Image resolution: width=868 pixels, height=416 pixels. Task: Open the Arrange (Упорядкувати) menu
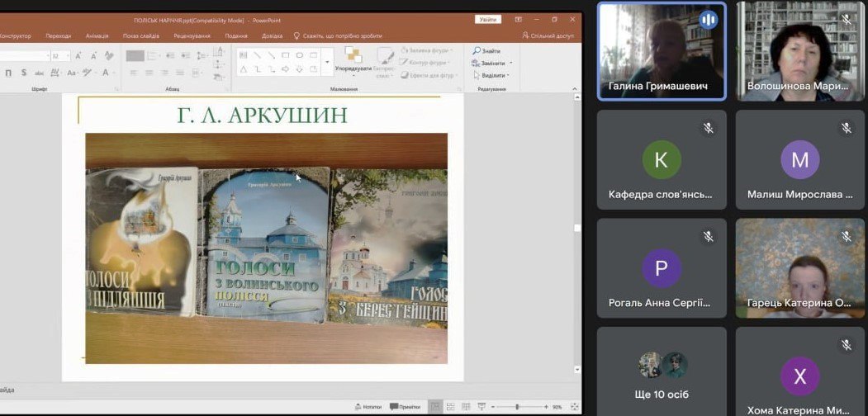tap(353, 62)
